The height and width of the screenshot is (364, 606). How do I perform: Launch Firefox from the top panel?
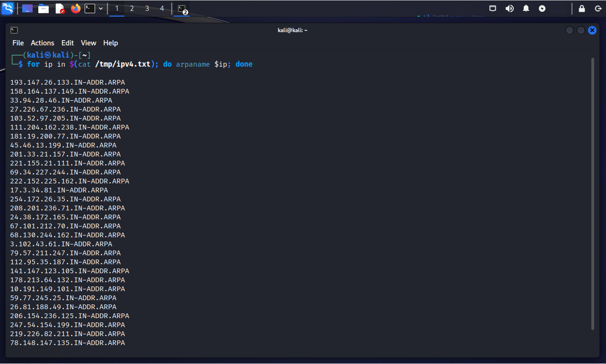(x=76, y=9)
